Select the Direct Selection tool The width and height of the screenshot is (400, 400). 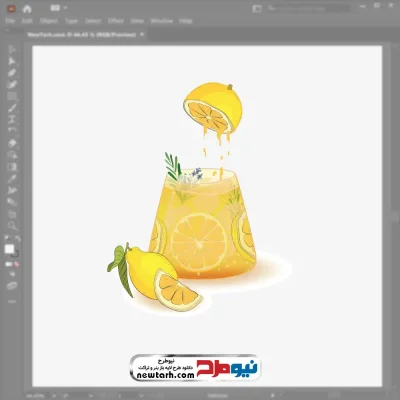click(x=12, y=61)
